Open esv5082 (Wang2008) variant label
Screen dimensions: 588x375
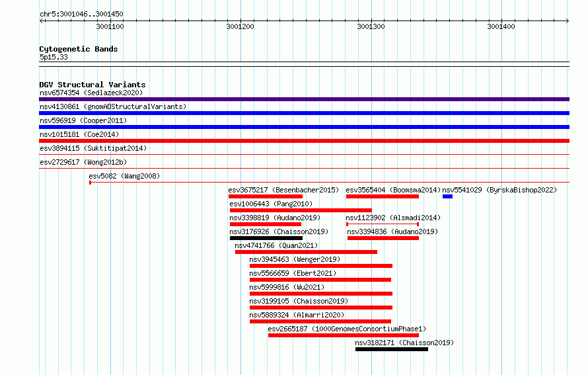[x=124, y=176]
